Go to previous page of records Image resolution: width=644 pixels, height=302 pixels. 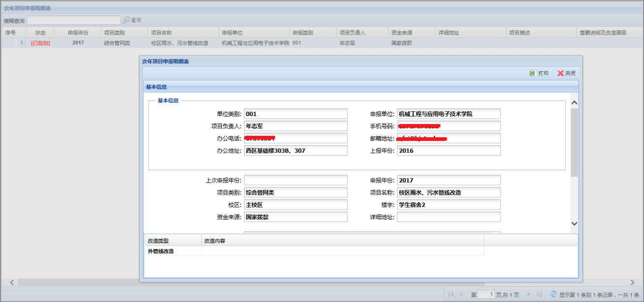[461, 294]
